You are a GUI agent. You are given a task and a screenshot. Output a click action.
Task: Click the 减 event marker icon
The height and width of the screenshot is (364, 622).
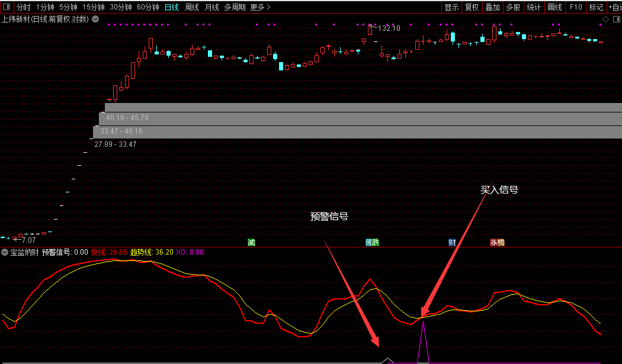pos(252,242)
